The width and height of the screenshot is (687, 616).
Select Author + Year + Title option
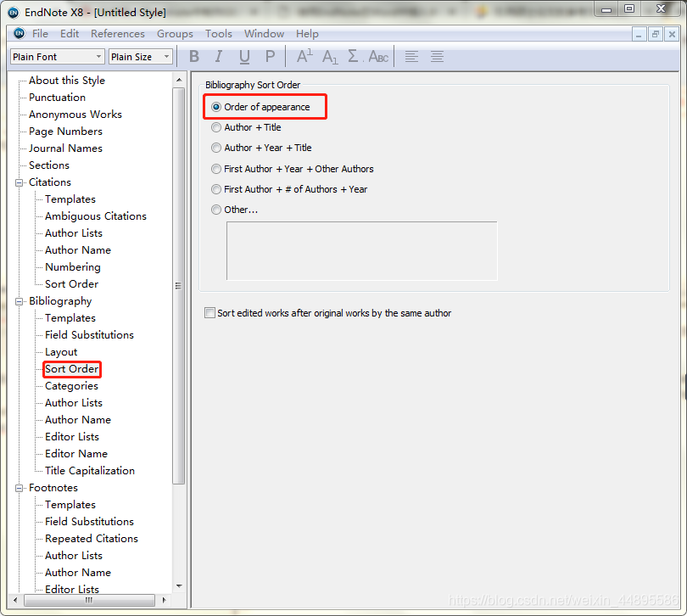point(216,148)
